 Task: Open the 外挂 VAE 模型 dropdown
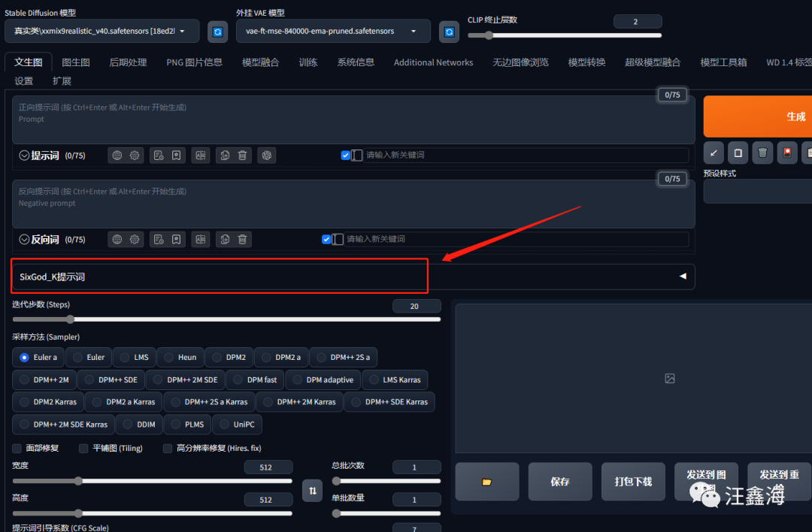click(333, 31)
